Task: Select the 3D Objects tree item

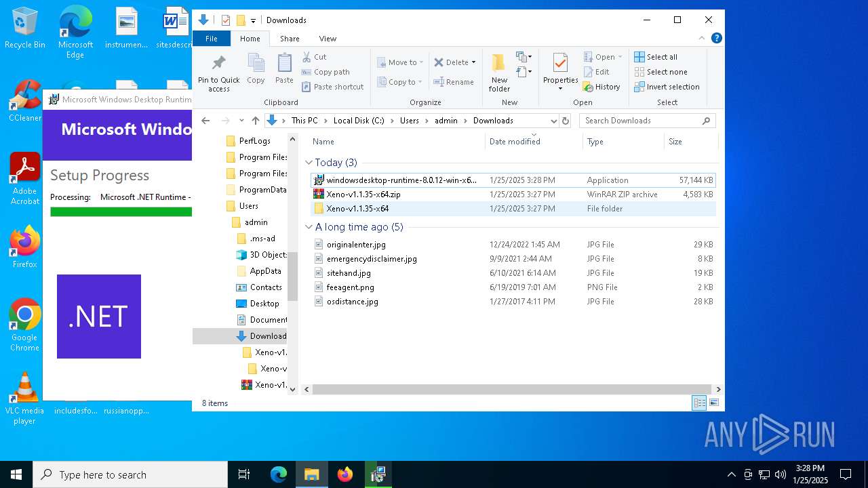Action: pos(261,255)
